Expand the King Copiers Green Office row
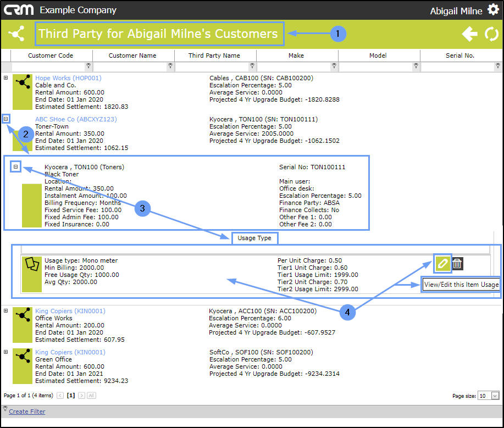 click(6, 352)
